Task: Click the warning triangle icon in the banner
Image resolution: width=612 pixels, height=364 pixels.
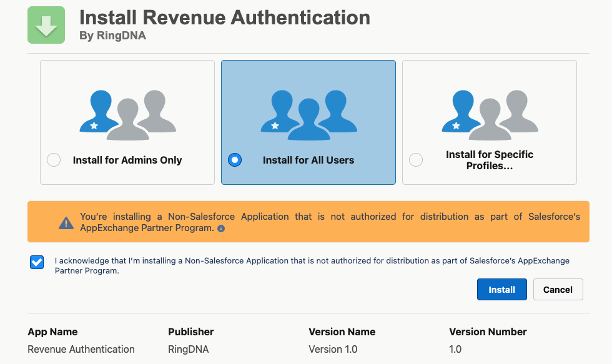Action: (66, 222)
